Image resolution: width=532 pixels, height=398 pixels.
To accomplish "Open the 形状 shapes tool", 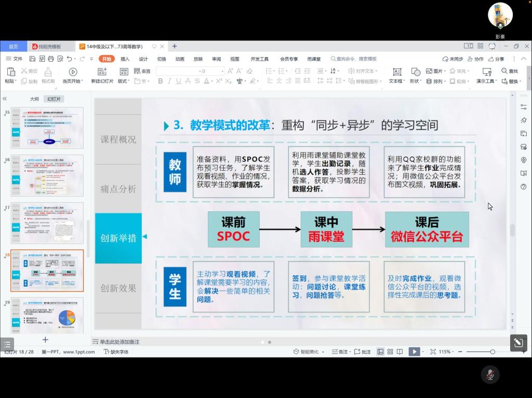I will (416, 72).
